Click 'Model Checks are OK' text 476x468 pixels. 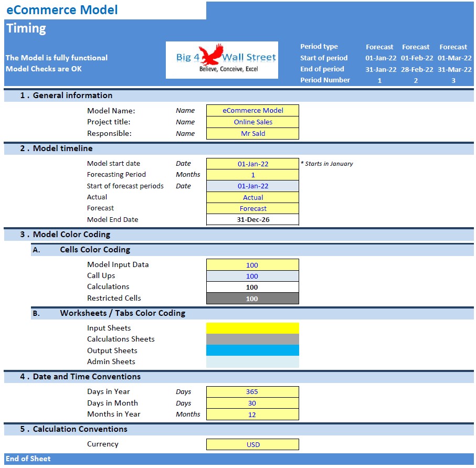(44, 69)
